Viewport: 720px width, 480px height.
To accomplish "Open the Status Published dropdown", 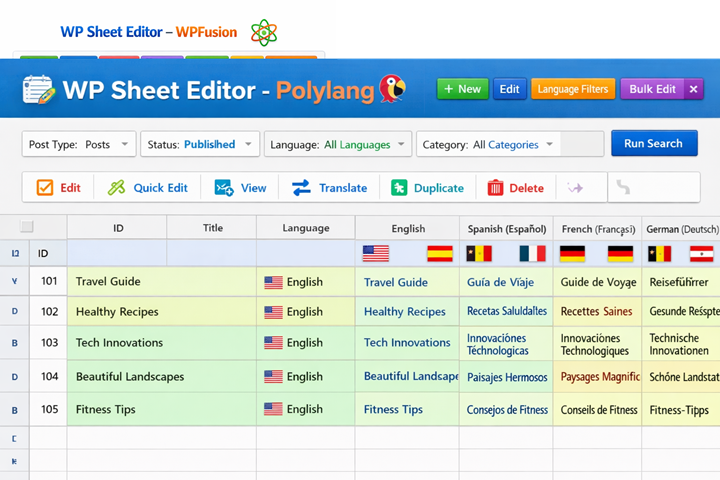I will (200, 144).
